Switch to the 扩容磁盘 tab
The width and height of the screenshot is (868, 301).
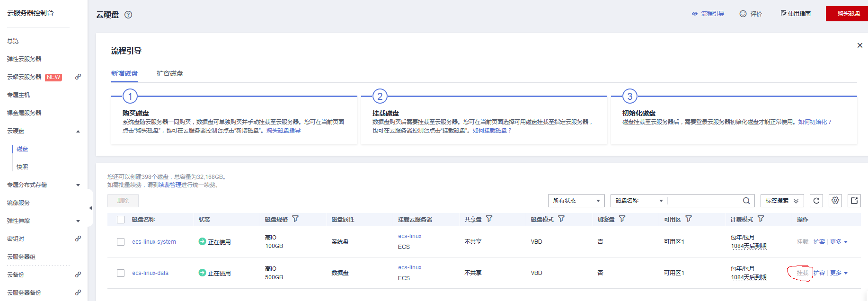(170, 73)
